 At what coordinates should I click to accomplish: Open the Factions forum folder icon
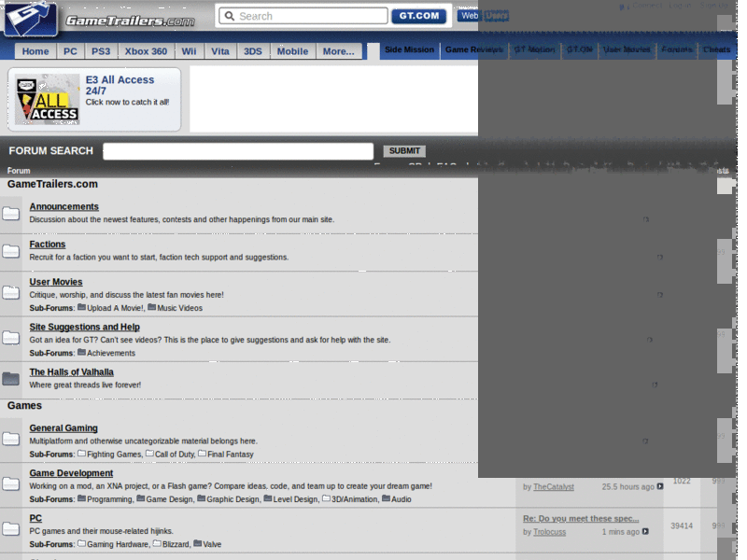(10, 251)
